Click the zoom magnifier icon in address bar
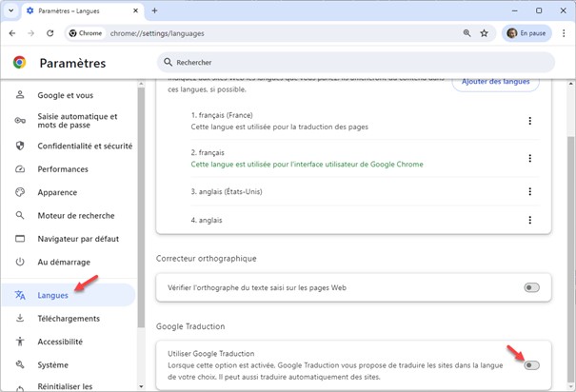Image resolution: width=576 pixels, height=392 pixels. tap(467, 32)
